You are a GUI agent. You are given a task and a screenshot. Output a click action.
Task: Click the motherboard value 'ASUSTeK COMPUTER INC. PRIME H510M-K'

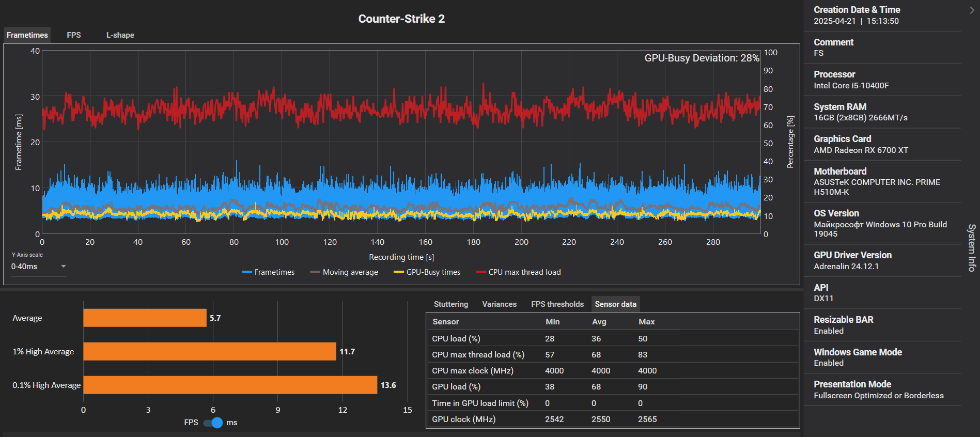point(877,187)
